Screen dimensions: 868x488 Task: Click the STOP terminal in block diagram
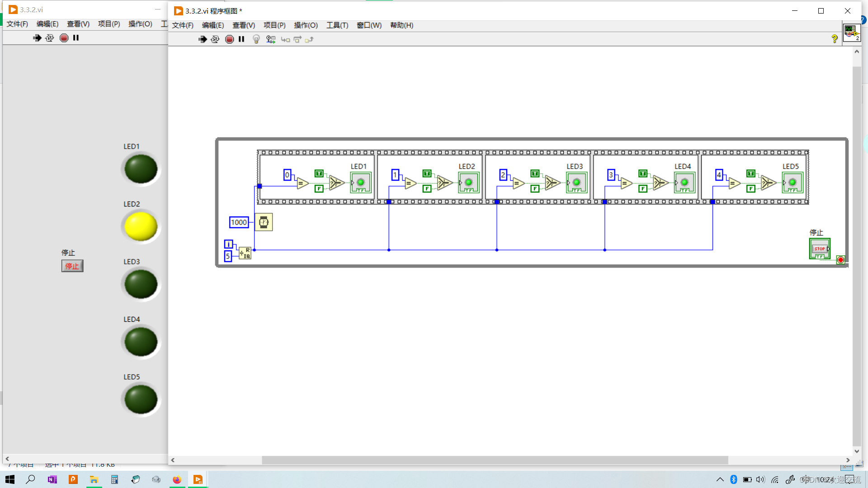pos(819,249)
